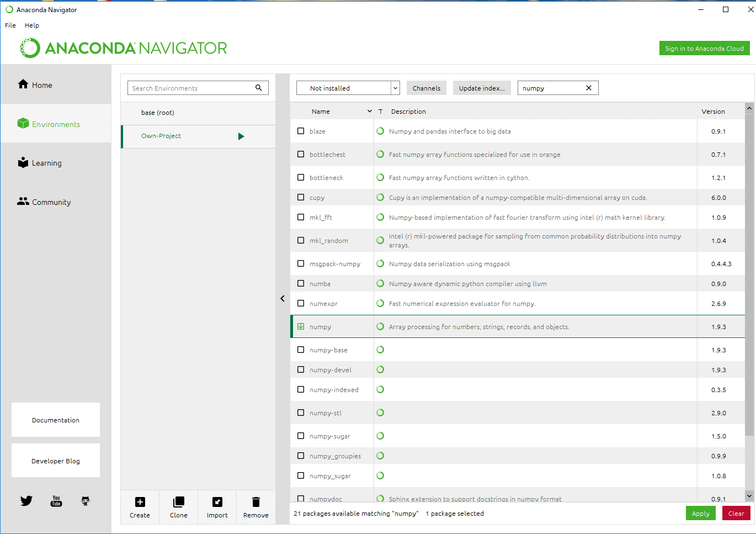Open the Twitter icon link
This screenshot has width=756, height=534.
point(26,501)
